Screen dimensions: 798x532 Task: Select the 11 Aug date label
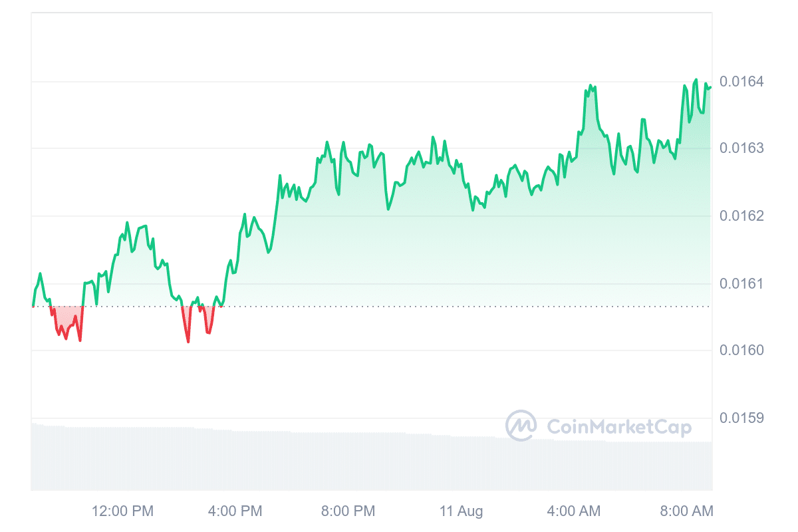(x=461, y=511)
